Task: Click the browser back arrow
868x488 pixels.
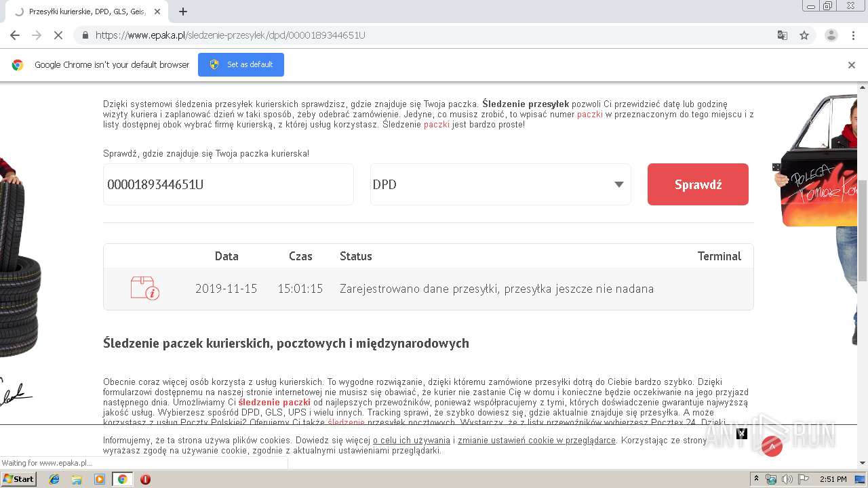Action: [x=15, y=35]
